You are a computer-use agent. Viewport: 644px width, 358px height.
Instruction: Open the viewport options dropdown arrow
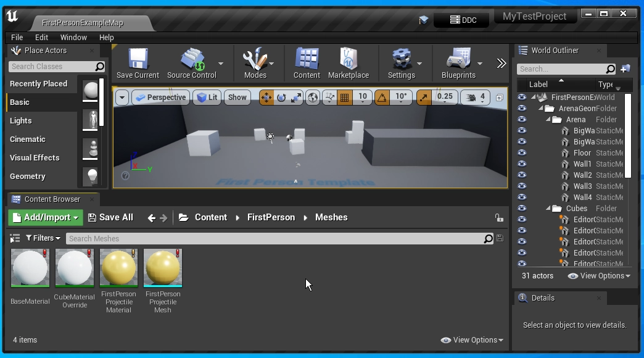tap(122, 98)
